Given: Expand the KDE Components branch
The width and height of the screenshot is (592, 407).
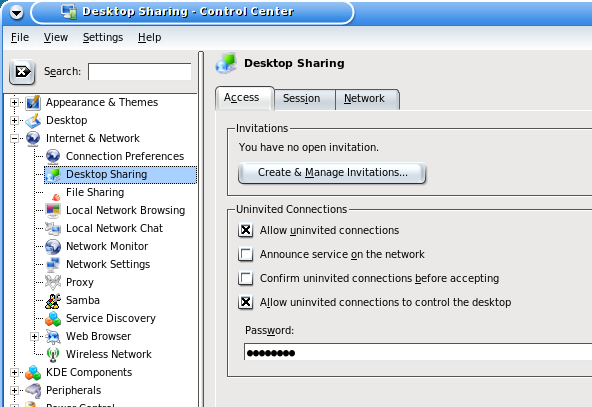Looking at the screenshot, I should 14,373.
